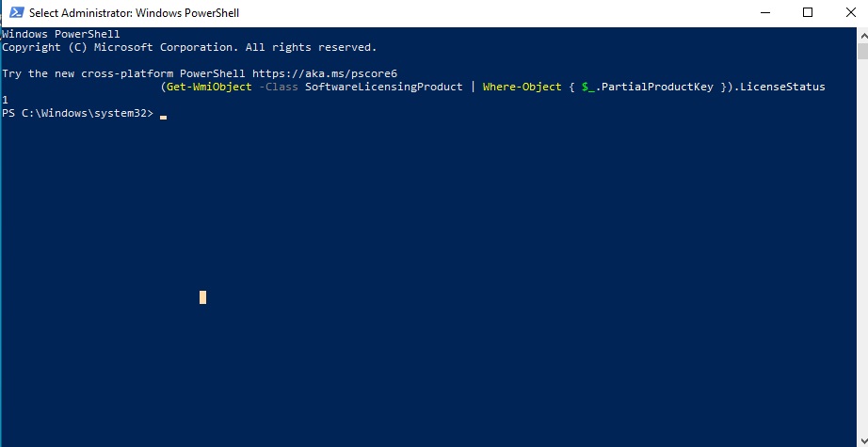
Task: Click the output value 1
Action: (x=6, y=100)
